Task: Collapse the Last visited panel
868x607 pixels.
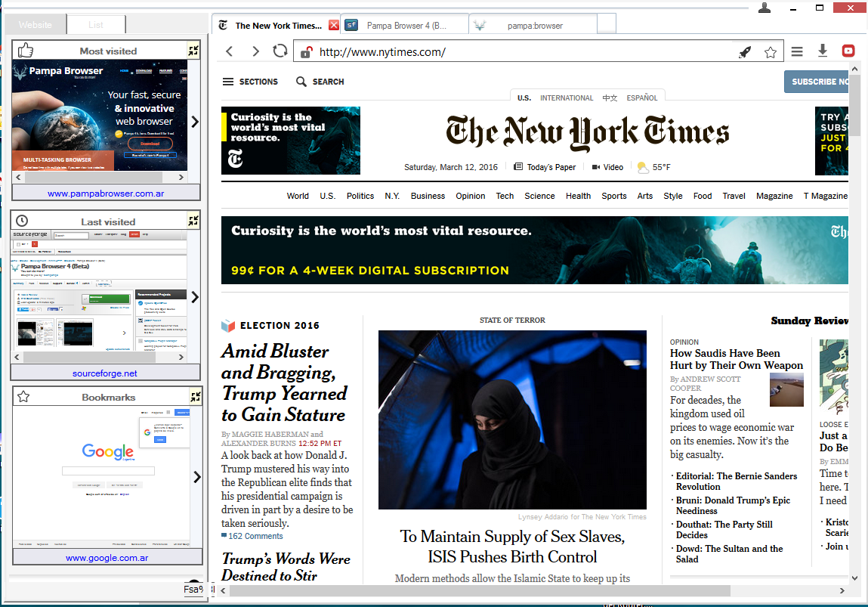Action: [x=194, y=221]
